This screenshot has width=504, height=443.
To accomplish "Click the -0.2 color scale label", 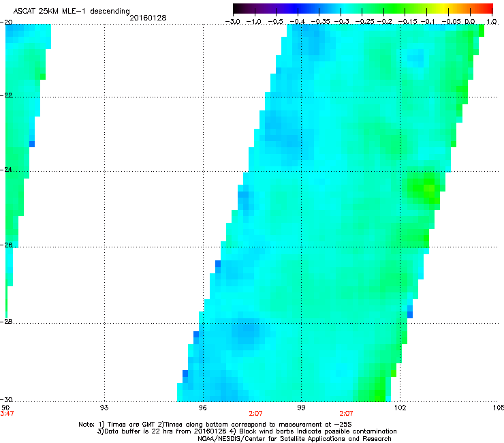I will (384, 22).
